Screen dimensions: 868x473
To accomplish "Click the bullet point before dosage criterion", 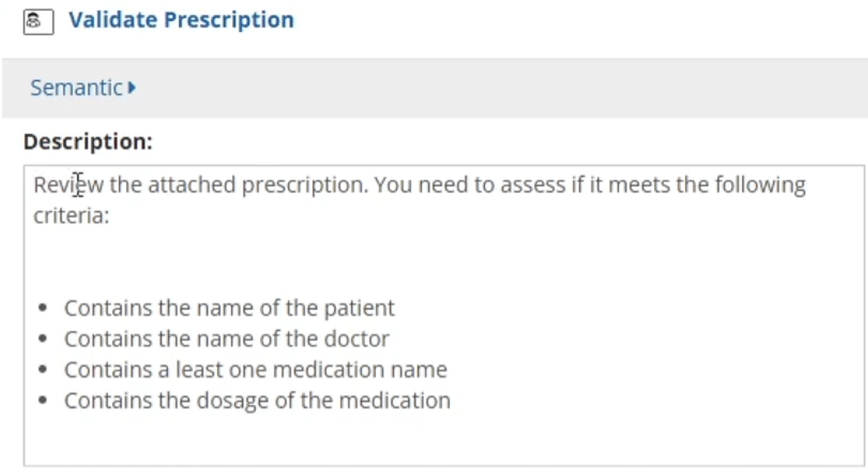I will coord(43,400).
